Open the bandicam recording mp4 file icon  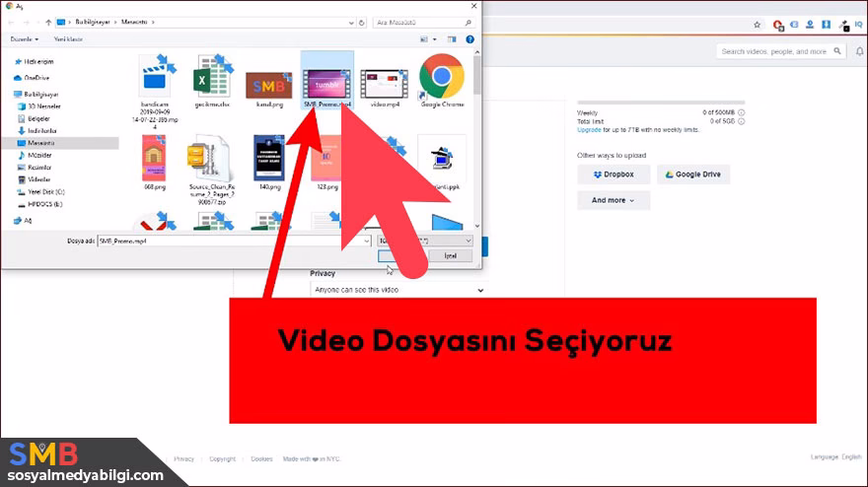point(159,77)
